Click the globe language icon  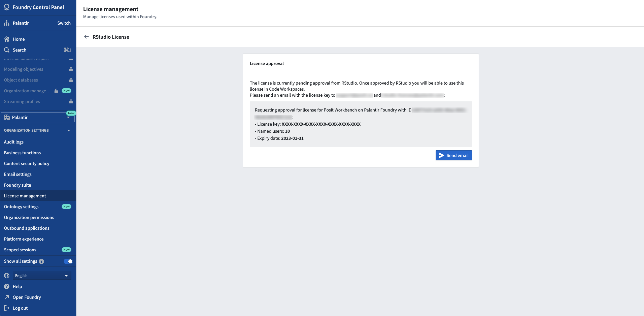point(7,275)
